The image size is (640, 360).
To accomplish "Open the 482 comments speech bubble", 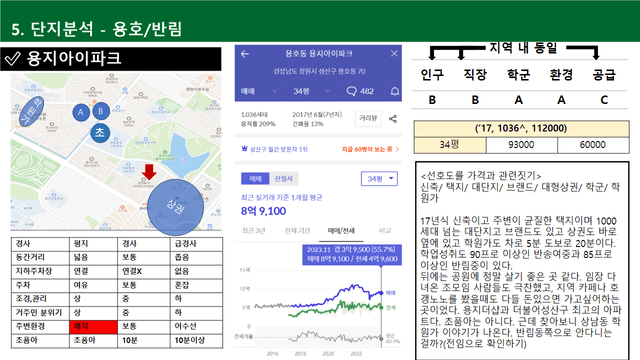I will point(360,91).
